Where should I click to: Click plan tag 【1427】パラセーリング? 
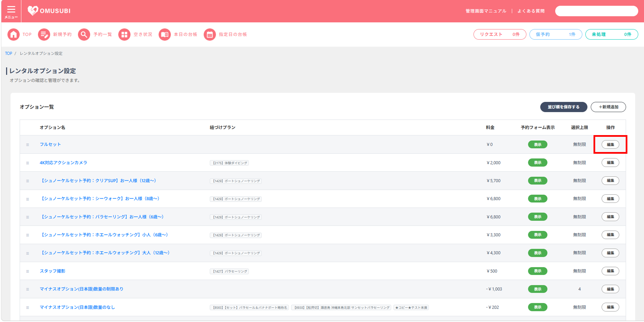tap(229, 271)
